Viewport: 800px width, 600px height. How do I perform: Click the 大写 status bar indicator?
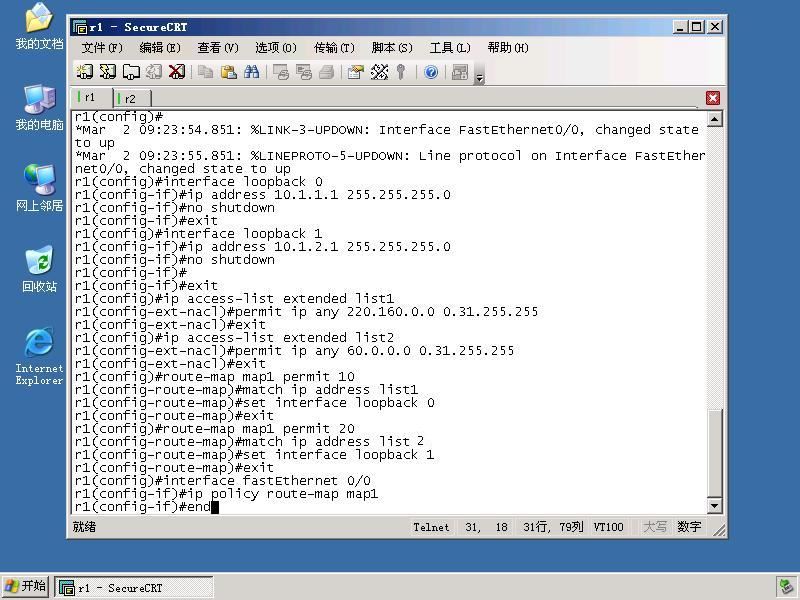[655, 527]
